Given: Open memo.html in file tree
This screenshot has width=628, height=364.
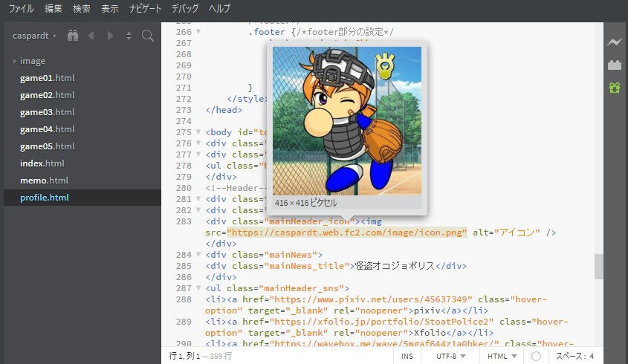Looking at the screenshot, I should pos(44,181).
